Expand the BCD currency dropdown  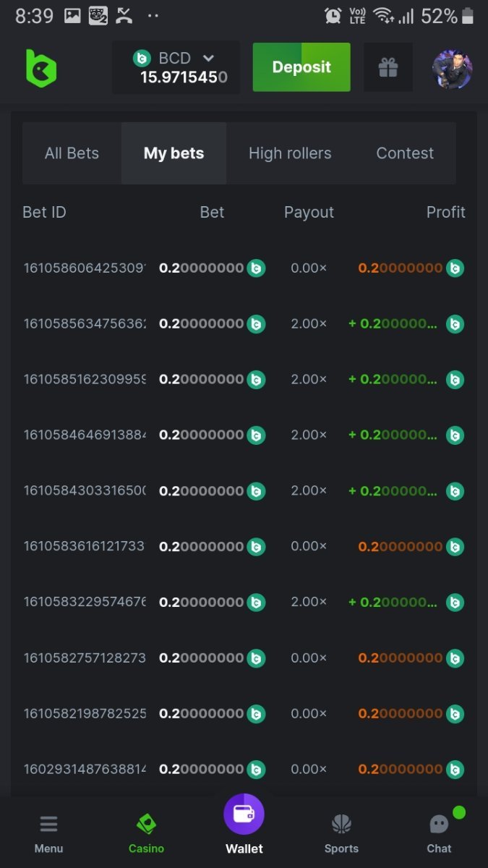click(208, 58)
